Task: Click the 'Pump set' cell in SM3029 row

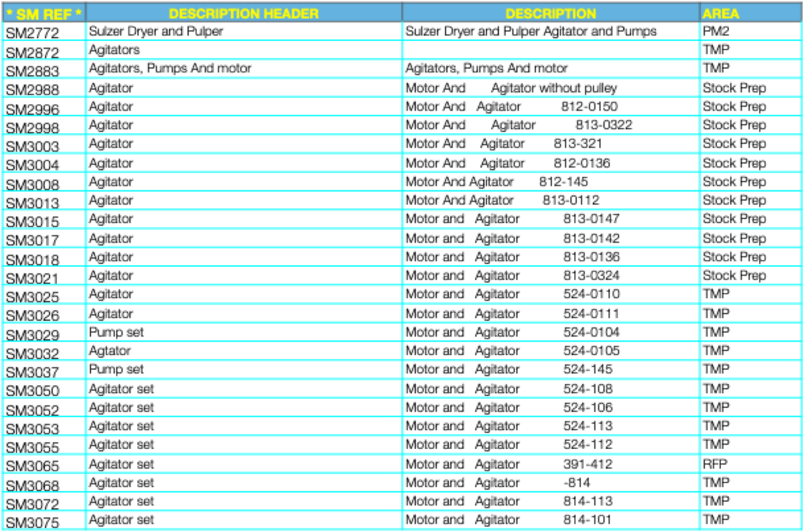Action: point(244,332)
